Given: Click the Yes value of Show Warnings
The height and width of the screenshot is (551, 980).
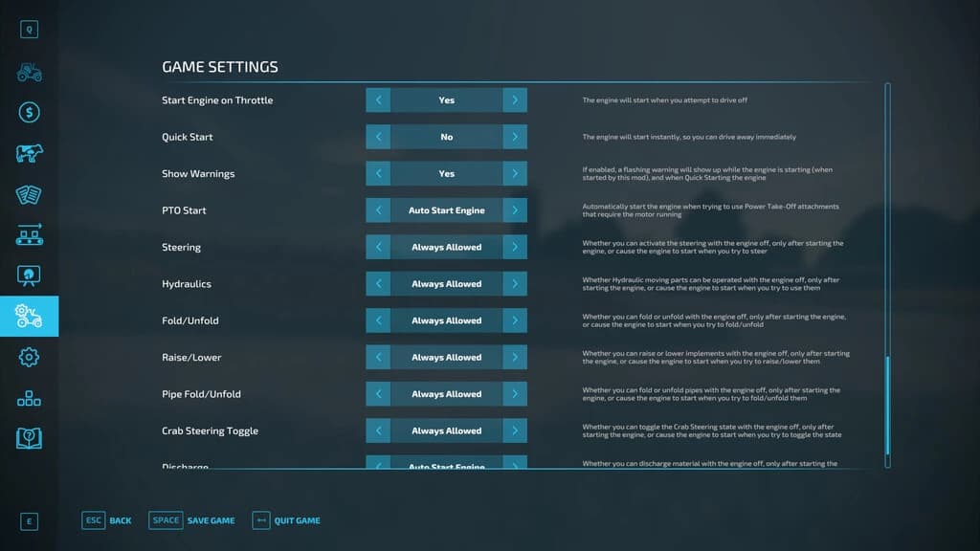Looking at the screenshot, I should tap(446, 174).
